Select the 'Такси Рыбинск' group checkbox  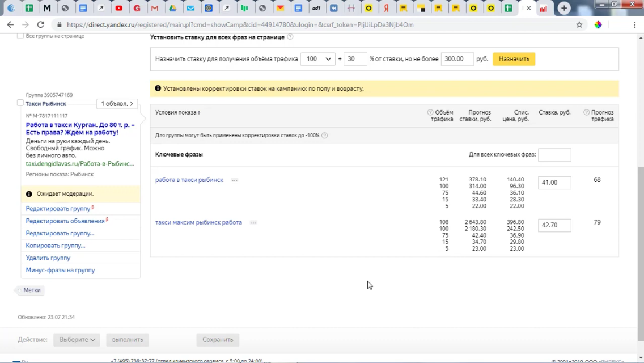(x=20, y=103)
